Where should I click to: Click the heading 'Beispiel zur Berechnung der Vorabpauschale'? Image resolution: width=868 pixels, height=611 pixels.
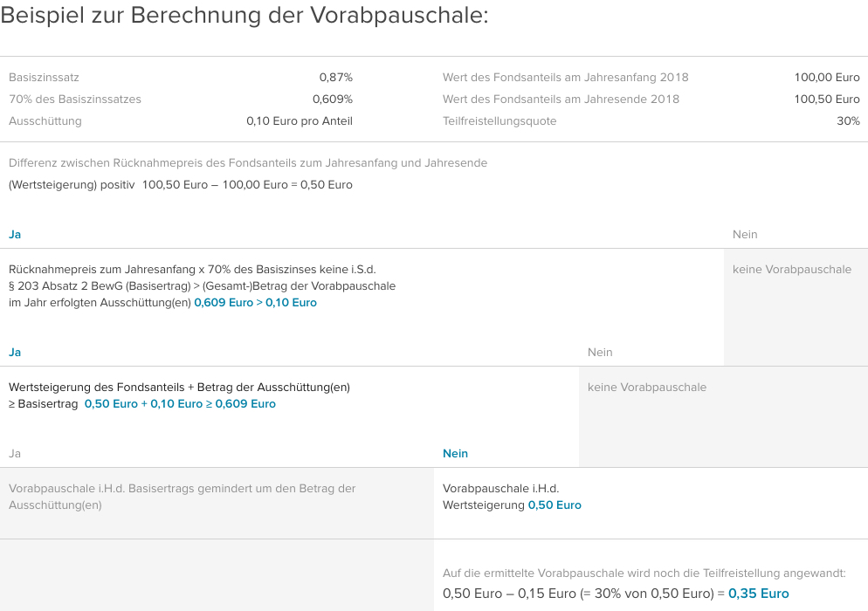[x=244, y=17]
